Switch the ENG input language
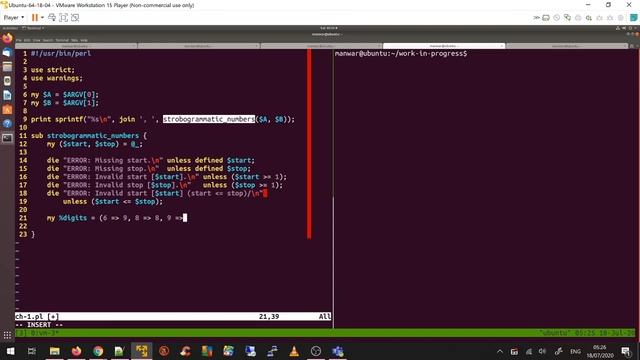The image size is (640, 360). 576,351
